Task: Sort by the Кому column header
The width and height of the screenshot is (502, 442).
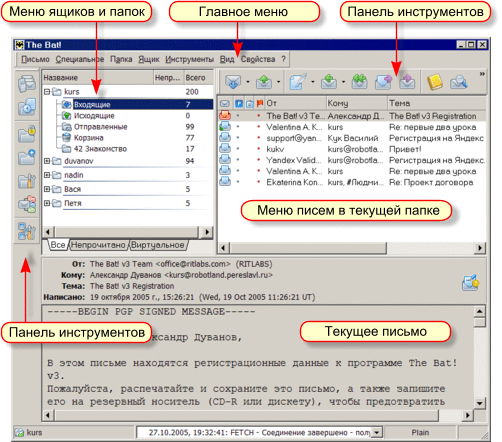Action: point(357,103)
